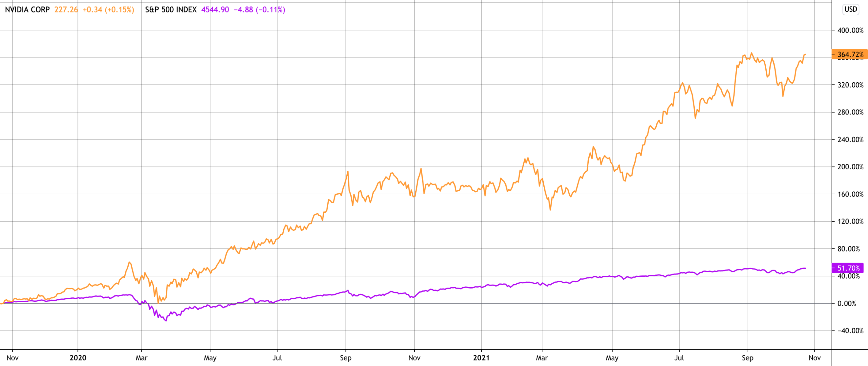
Task: Select the NVIDIA CORP legend title
Action: (27, 10)
